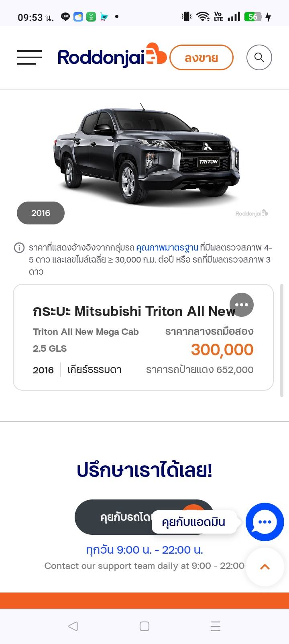The image size is (289, 644).
Task: Tap the Mitsubishi Triton truck image
Action: click(147, 155)
